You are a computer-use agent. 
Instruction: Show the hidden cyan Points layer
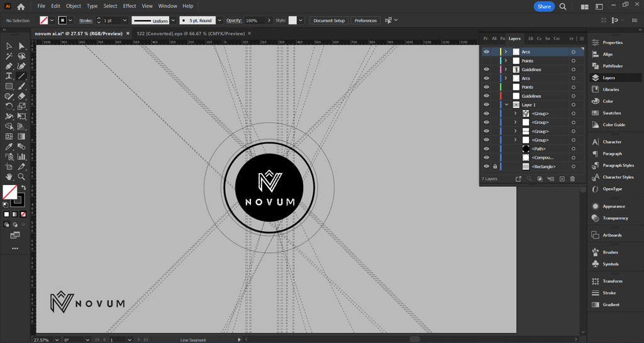pos(486,60)
